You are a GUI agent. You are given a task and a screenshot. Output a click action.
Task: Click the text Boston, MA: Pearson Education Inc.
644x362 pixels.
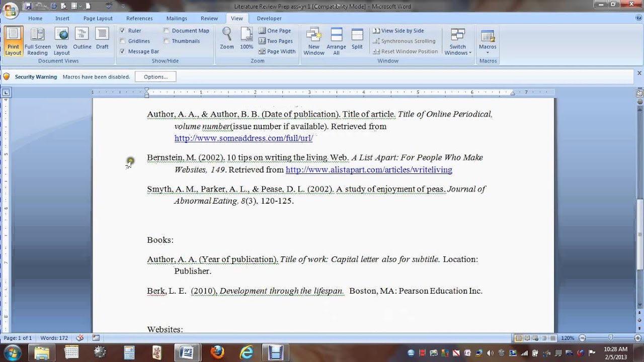[416, 291]
